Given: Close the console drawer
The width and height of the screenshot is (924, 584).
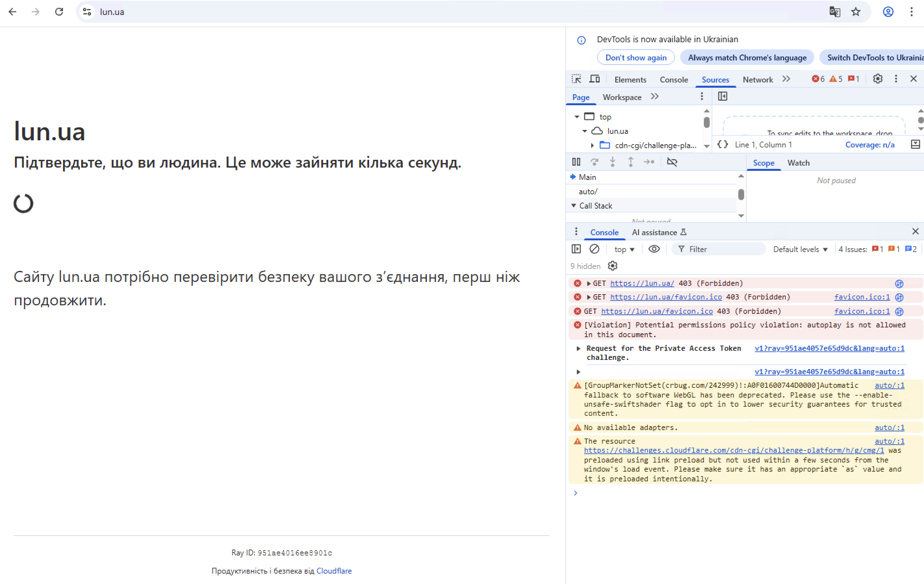Looking at the screenshot, I should click(x=915, y=231).
